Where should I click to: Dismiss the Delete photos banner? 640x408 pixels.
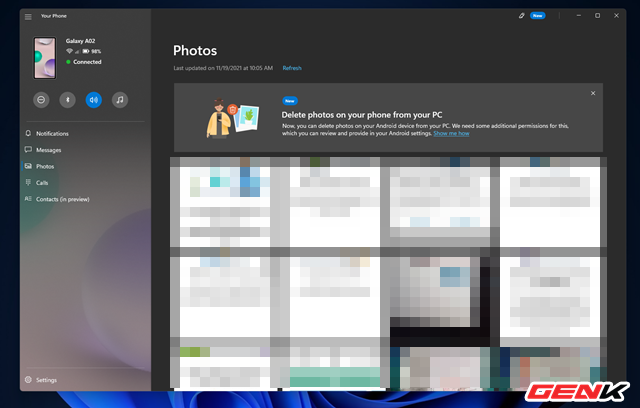(593, 93)
